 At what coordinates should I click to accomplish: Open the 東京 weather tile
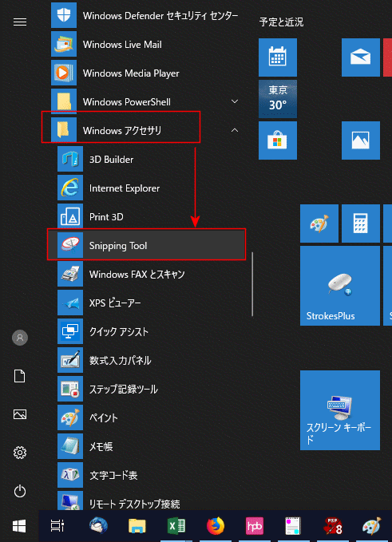[278, 99]
